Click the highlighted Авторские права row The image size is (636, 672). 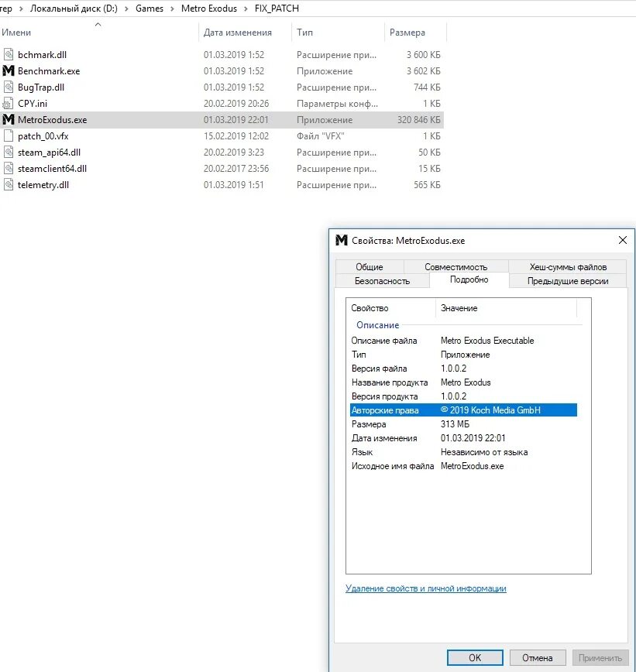tap(463, 410)
